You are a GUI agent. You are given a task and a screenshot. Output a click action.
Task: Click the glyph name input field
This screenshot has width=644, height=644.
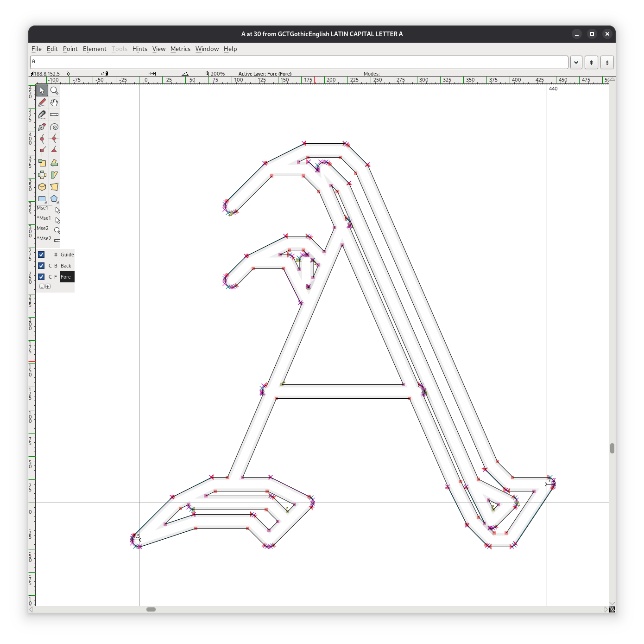(x=299, y=62)
